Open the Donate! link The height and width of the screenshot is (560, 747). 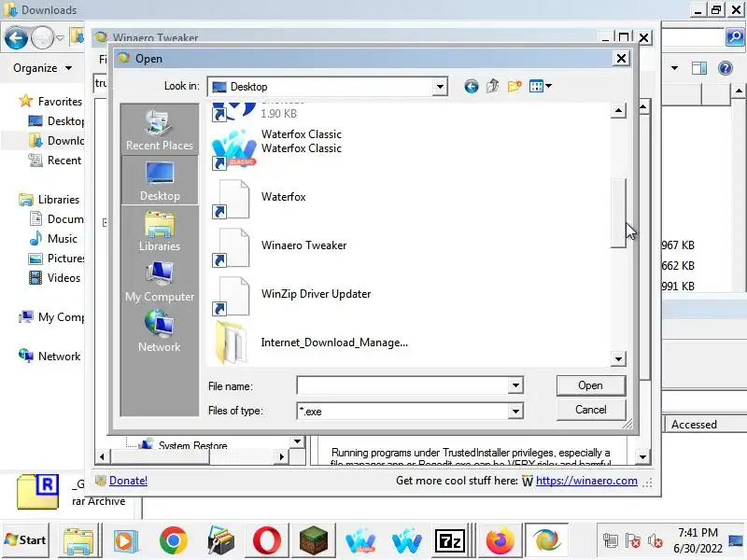click(x=128, y=481)
